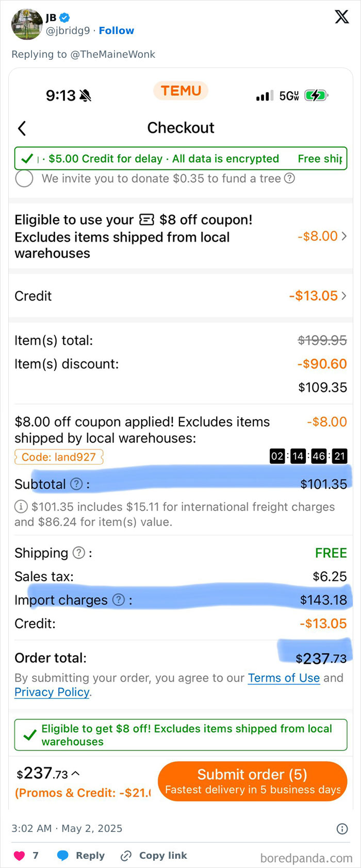Viewport: 361px width, 868px height.
Task: Open the Terms of Use link
Action: pos(284,678)
